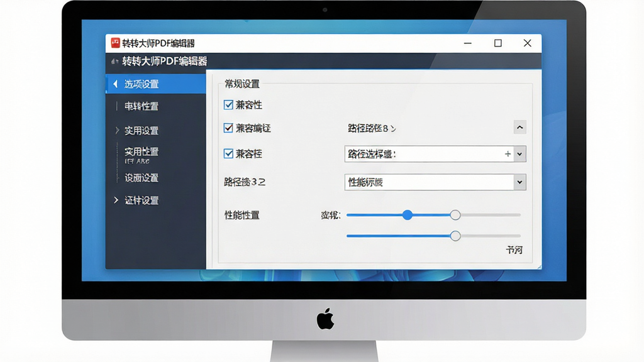Open the 性能 dropdown list below the combo box
644x362 pixels.
click(519, 182)
